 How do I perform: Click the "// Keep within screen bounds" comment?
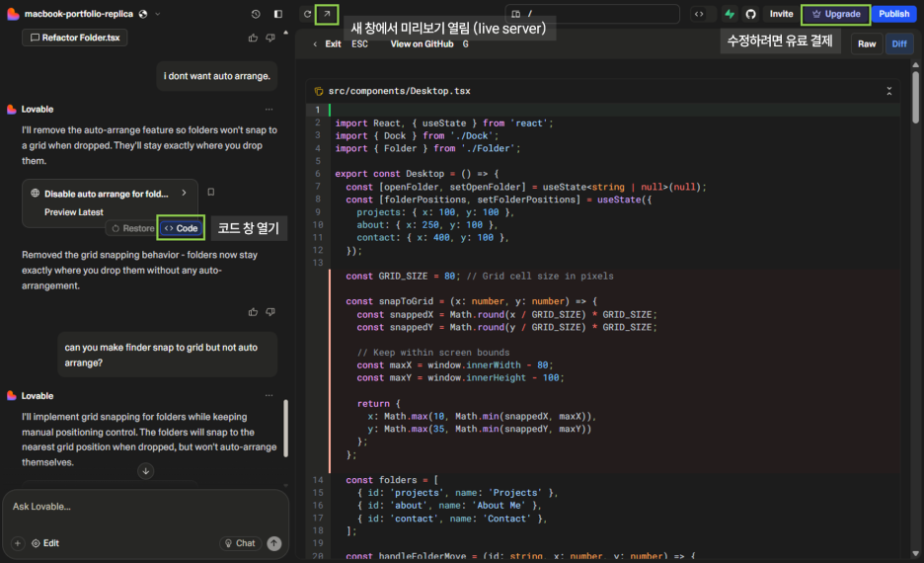click(x=433, y=353)
